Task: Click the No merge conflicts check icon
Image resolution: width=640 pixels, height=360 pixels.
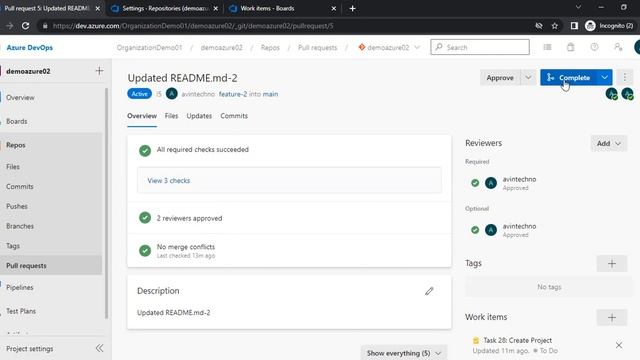Action: pos(145,250)
